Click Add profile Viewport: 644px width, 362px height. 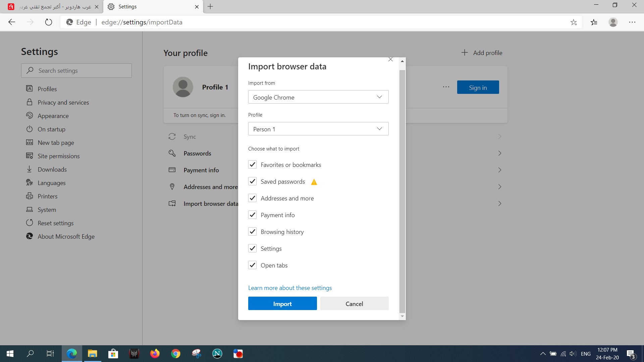point(482,53)
